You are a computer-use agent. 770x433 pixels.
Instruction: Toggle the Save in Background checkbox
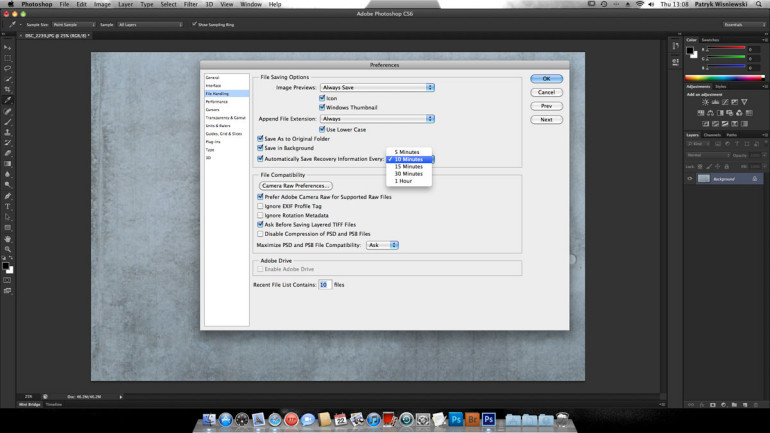[x=260, y=148]
